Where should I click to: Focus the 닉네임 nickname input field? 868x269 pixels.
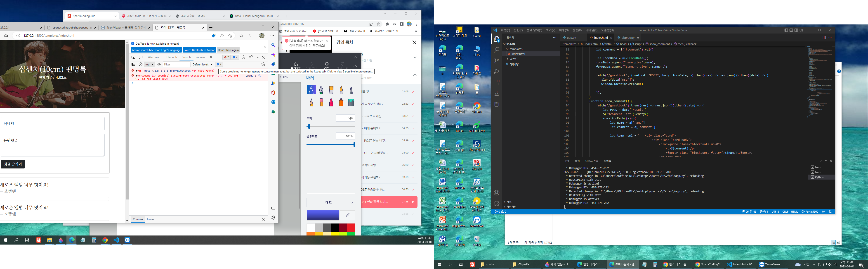coord(53,124)
